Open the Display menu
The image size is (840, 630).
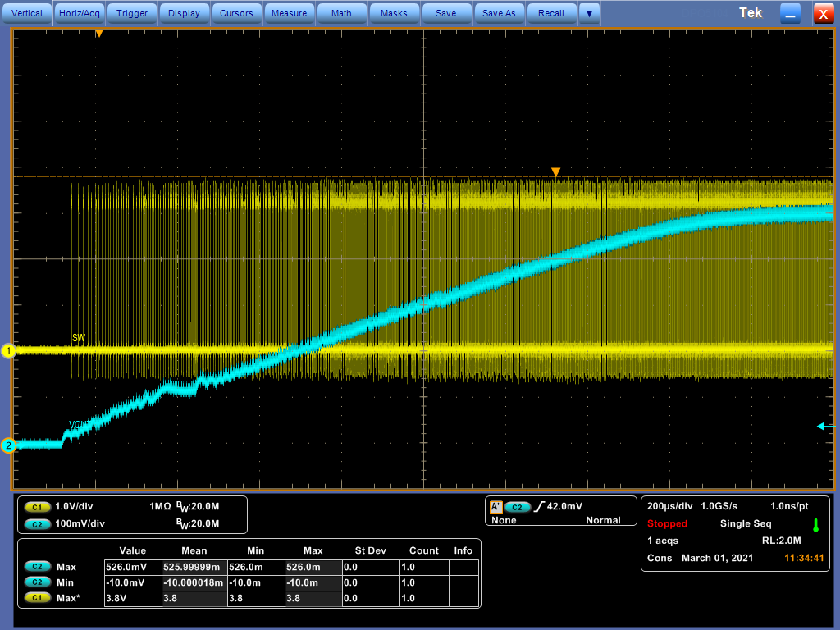[184, 13]
